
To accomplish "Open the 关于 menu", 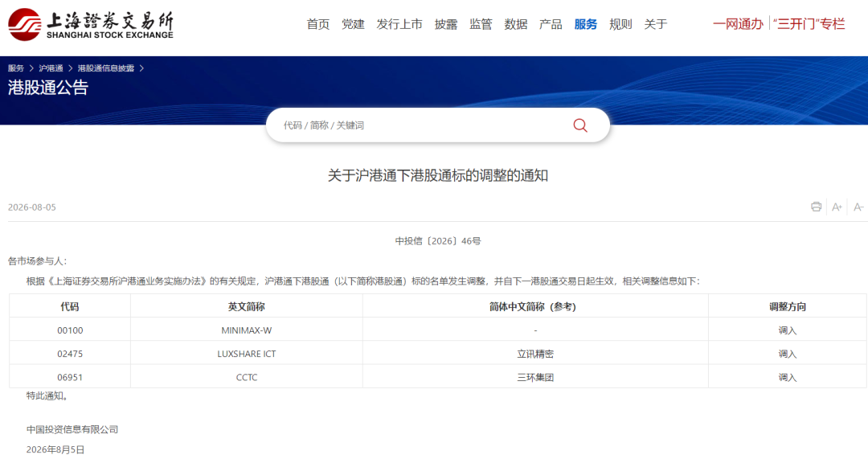I will 656,24.
